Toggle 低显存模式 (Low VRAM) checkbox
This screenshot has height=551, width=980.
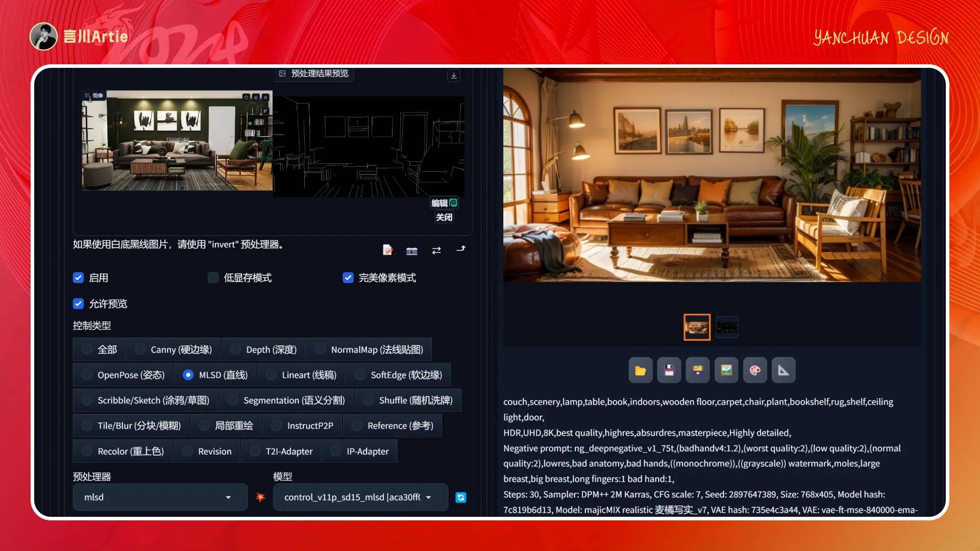point(213,277)
